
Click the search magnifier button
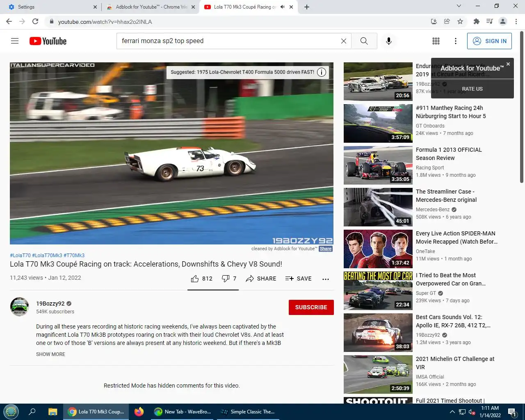pos(364,41)
